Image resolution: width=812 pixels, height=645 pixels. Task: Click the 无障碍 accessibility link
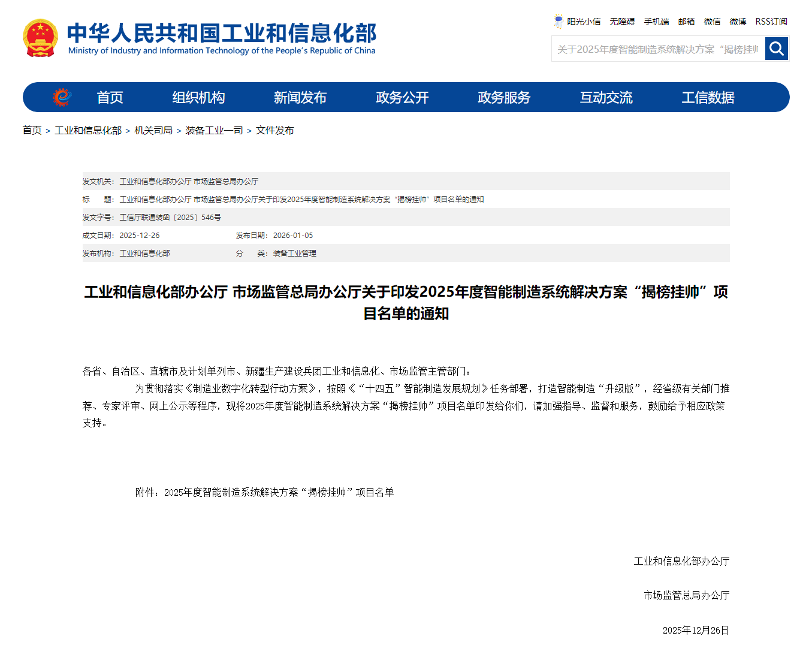coord(622,22)
